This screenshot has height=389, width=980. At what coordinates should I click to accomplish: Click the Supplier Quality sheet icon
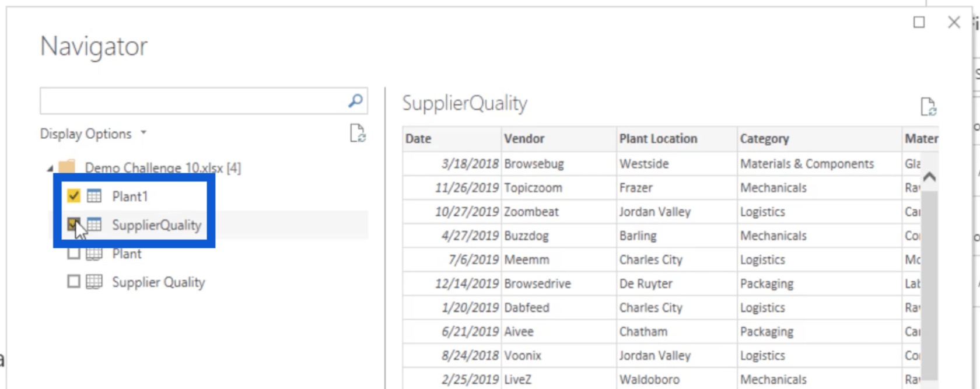pyautogui.click(x=94, y=282)
